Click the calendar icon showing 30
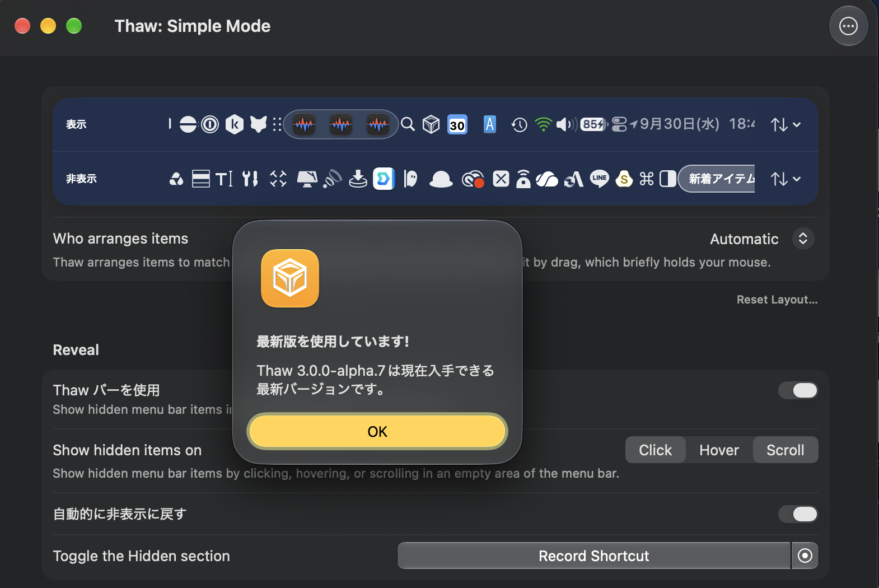Viewport: 879px width, 588px height. (457, 124)
